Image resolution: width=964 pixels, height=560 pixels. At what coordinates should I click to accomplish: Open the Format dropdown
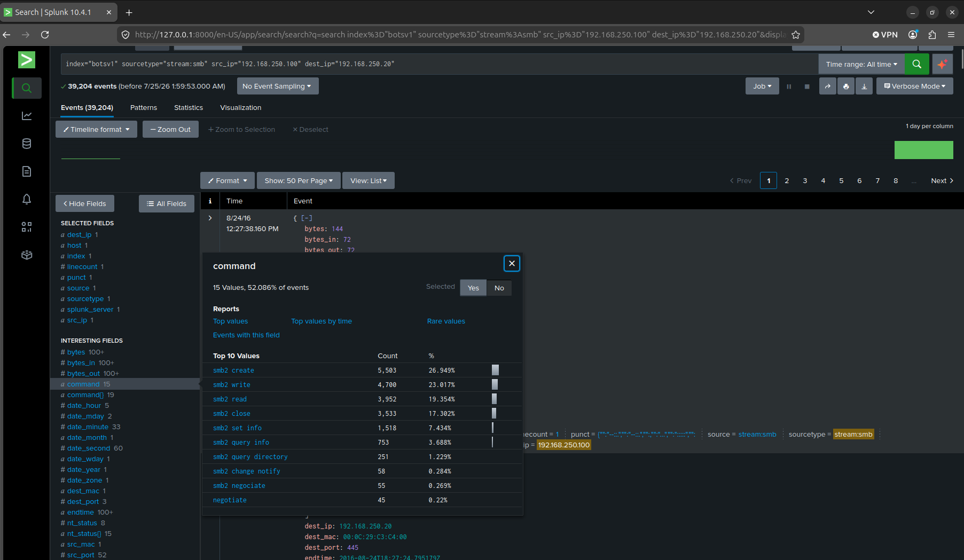(x=228, y=181)
